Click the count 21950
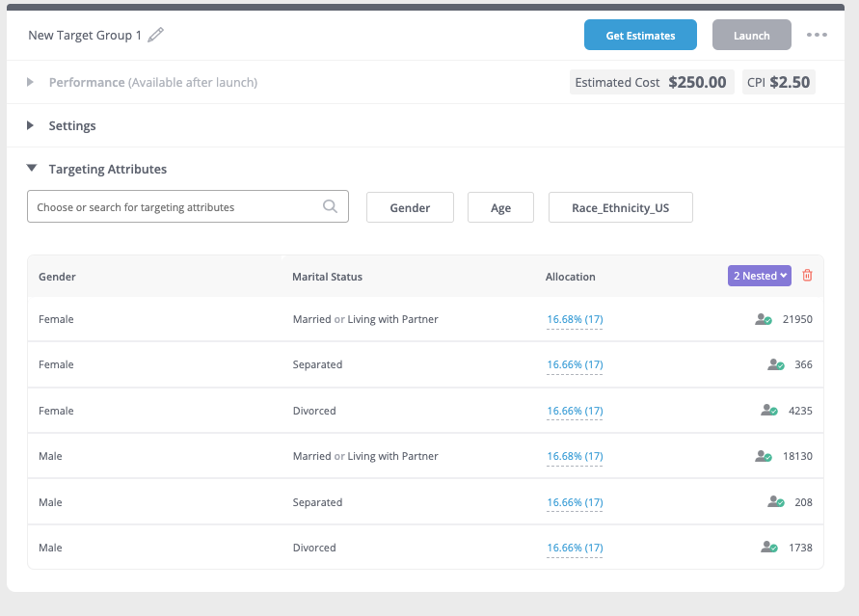 (797, 319)
